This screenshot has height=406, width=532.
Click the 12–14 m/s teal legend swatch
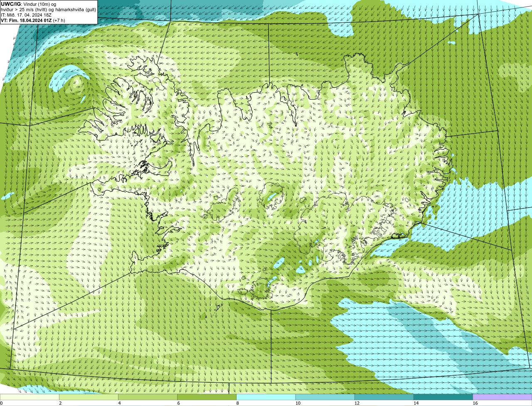tap(384, 397)
